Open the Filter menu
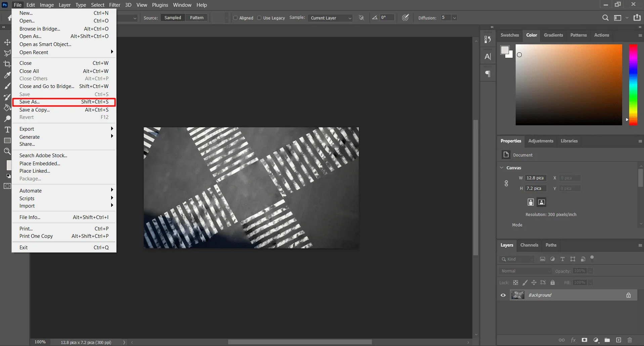644x346 pixels. coord(115,5)
